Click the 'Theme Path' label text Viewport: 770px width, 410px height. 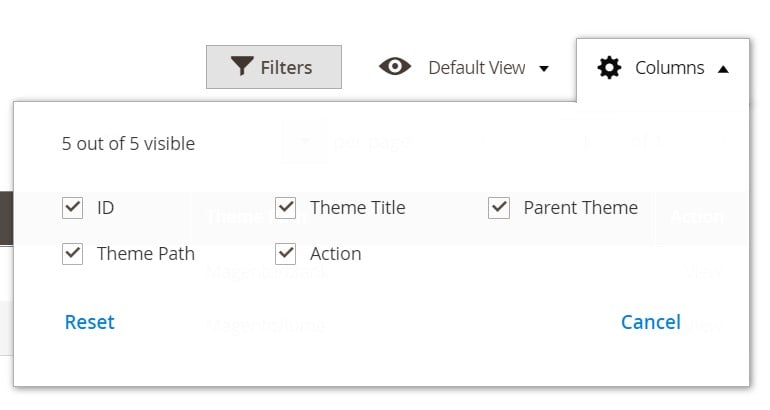pos(146,254)
